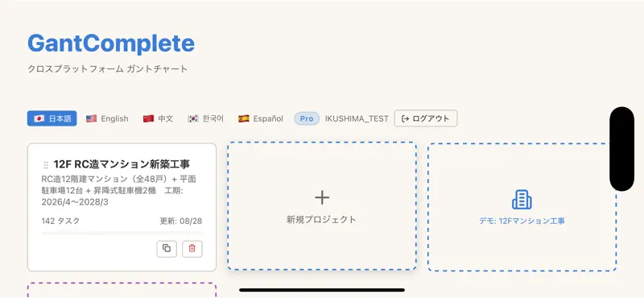Click the RC造12階建マンション description text
This screenshot has height=298, width=644.
click(119, 191)
